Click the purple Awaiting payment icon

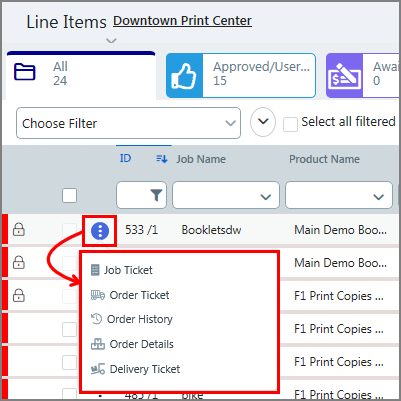pyautogui.click(x=344, y=76)
